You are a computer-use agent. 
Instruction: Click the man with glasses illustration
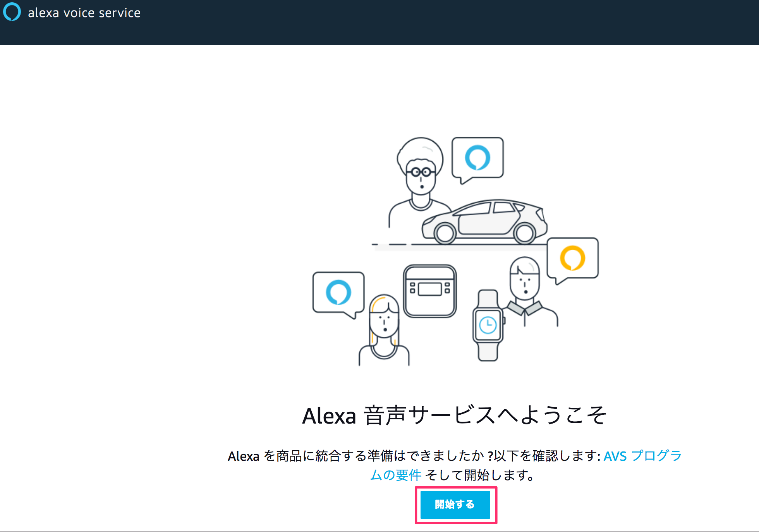[x=420, y=179]
